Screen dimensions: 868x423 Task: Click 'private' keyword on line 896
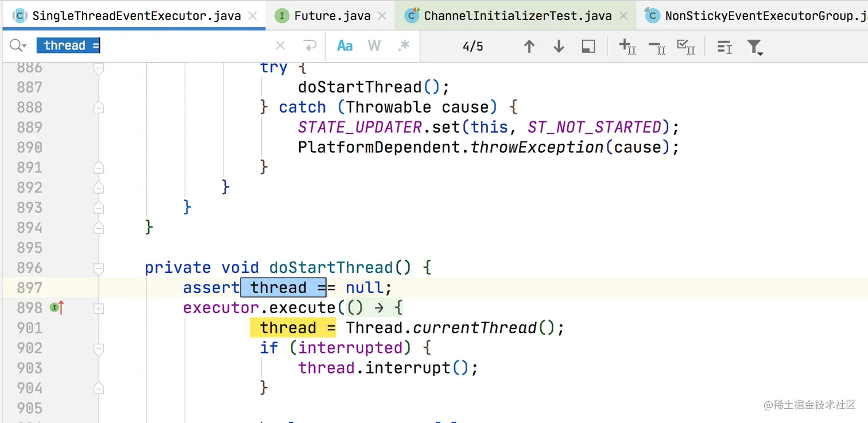point(178,268)
